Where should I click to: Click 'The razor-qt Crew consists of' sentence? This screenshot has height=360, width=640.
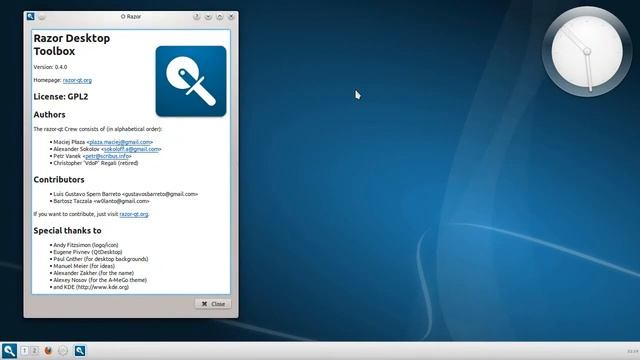tap(98, 129)
